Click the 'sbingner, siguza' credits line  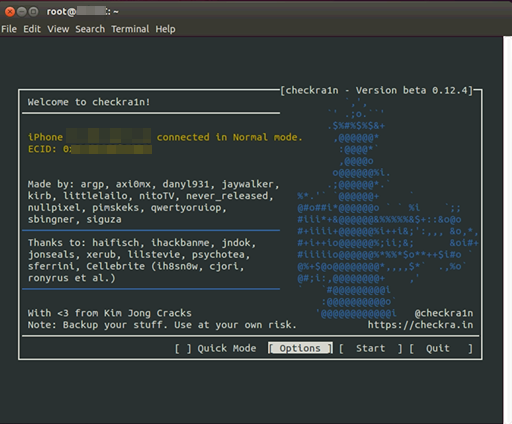[75, 219]
